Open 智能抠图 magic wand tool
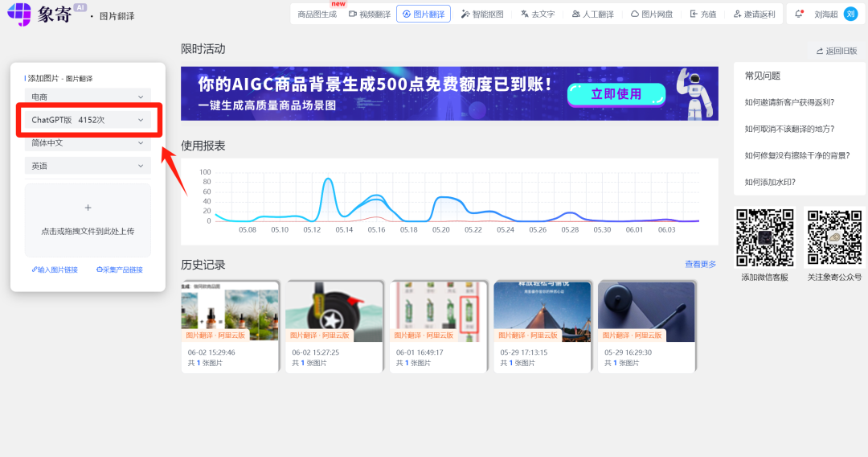The height and width of the screenshot is (457, 868). [x=482, y=14]
